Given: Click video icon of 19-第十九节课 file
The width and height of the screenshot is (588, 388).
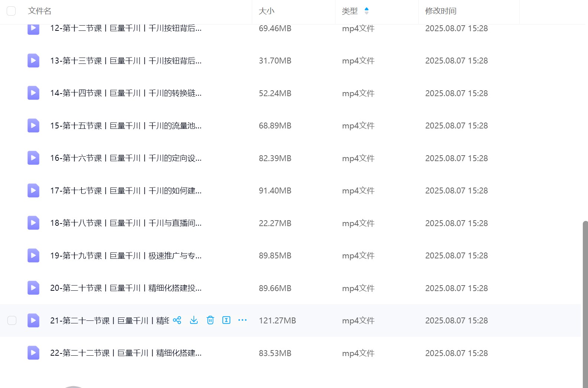Looking at the screenshot, I should pyautogui.click(x=33, y=255).
